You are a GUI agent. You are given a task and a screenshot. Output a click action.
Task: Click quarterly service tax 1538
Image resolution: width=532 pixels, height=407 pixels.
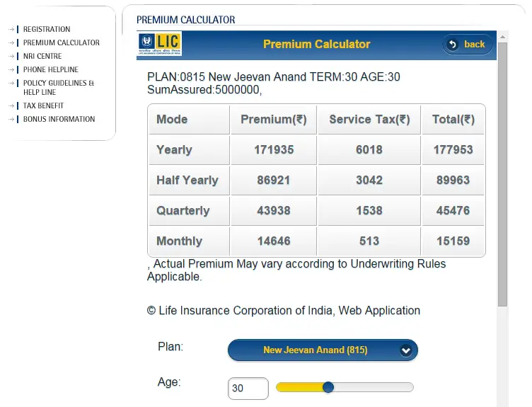pyautogui.click(x=369, y=210)
